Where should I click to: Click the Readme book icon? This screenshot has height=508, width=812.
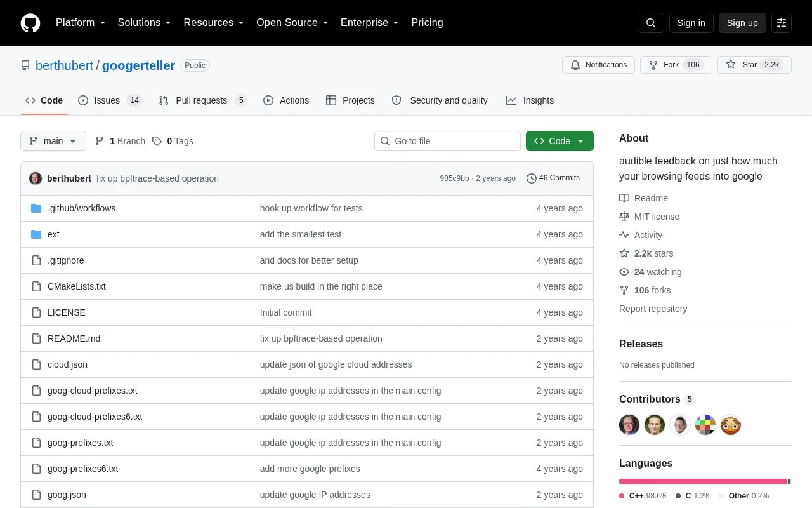tap(624, 198)
